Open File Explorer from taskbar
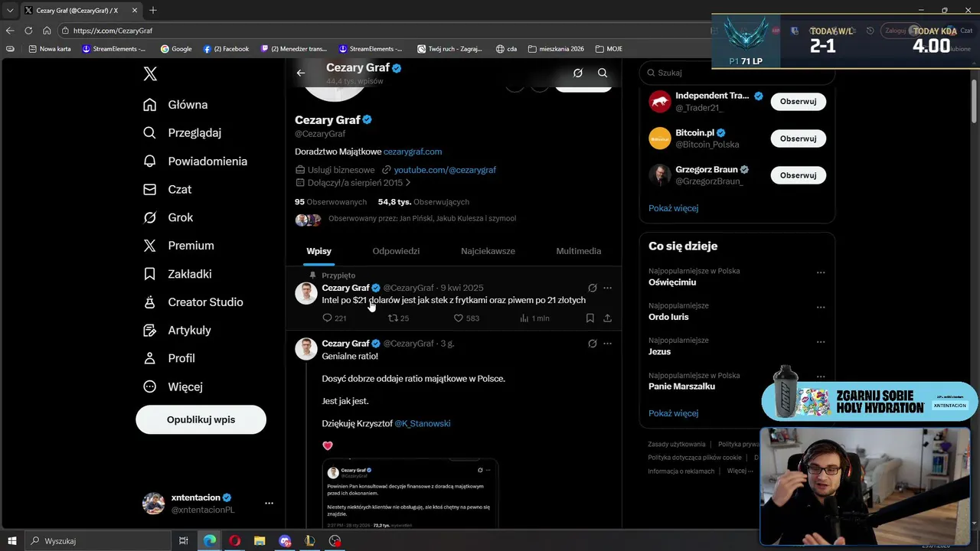The image size is (980, 551). point(260,541)
